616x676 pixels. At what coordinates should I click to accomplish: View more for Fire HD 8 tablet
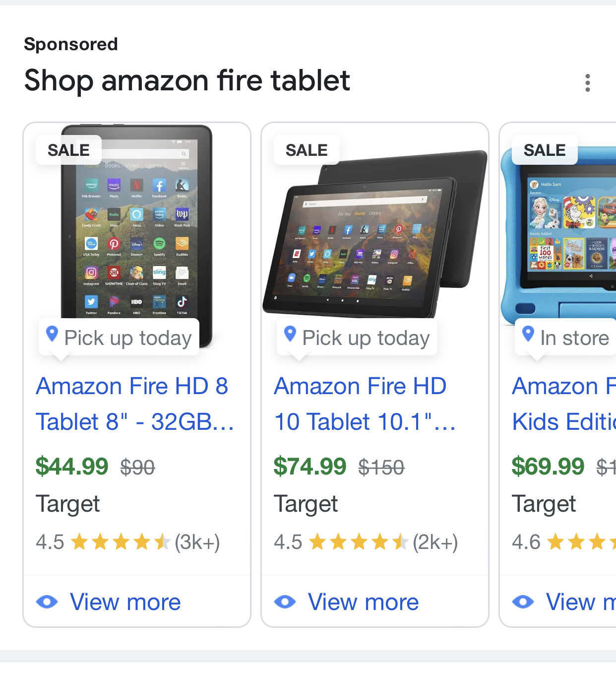pos(125,602)
